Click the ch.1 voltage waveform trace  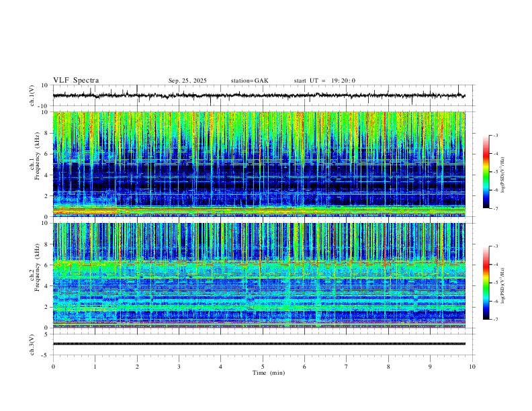[x=259, y=95]
